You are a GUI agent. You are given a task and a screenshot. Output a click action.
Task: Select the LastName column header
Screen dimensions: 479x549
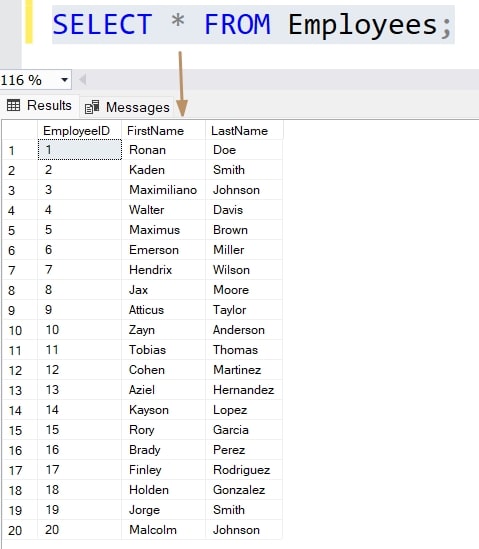click(x=244, y=131)
